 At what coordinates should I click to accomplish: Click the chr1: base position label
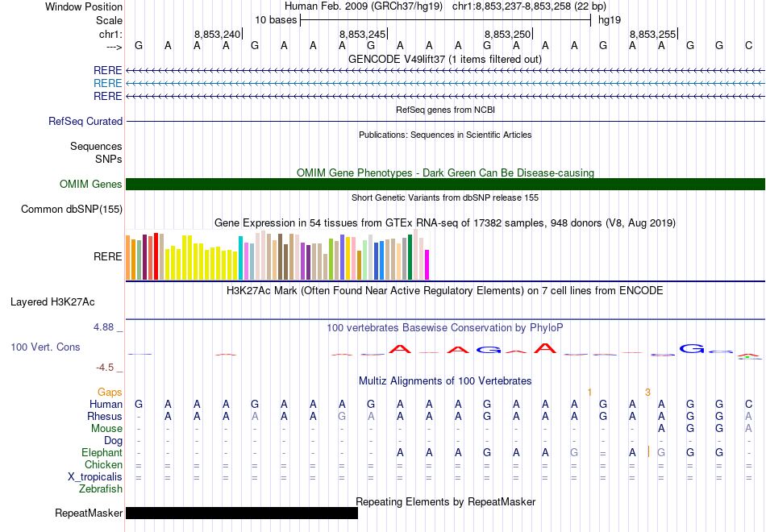[110, 34]
